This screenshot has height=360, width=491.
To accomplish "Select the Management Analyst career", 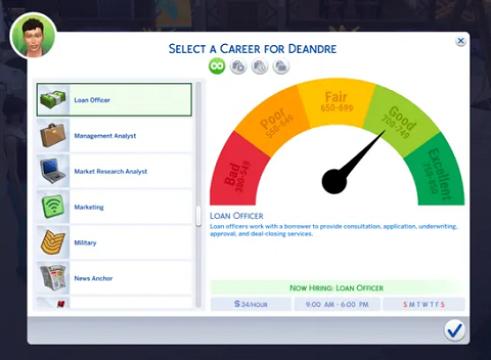I will point(114,136).
